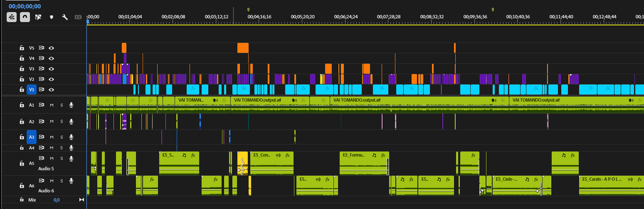Select the large orange clip on V5
The width and height of the screenshot is (644, 209).
(243, 48)
